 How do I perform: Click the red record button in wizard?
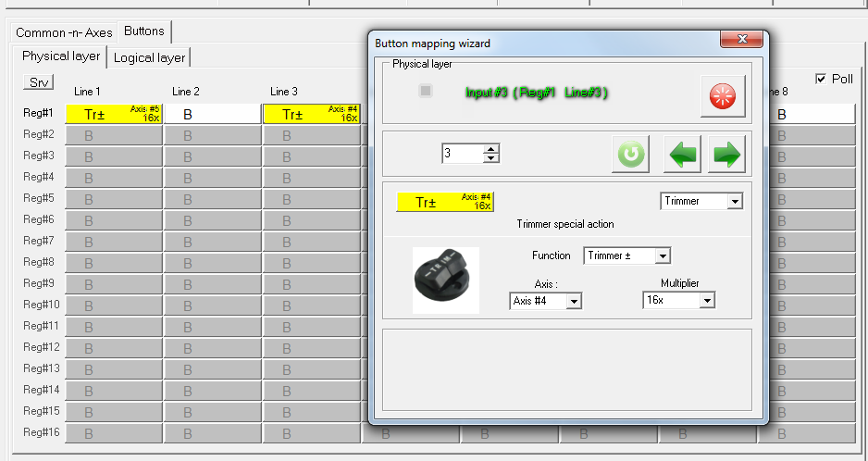[723, 96]
